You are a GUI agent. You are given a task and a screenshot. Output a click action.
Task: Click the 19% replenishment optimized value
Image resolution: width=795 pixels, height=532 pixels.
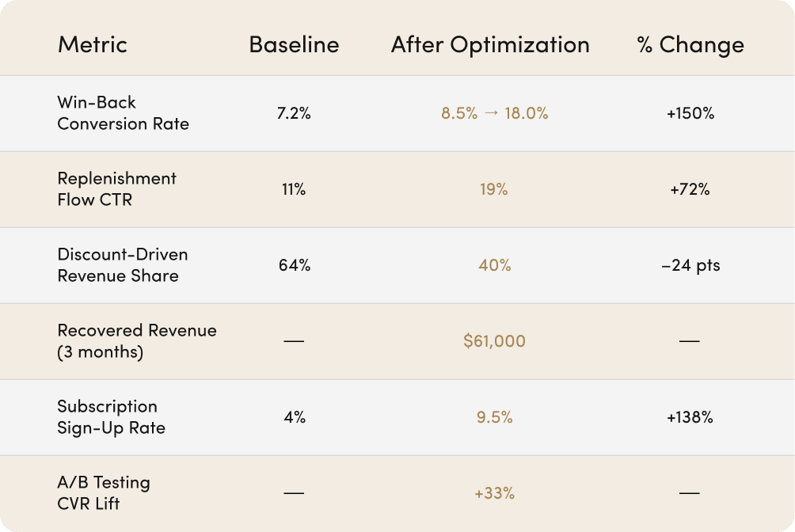point(493,190)
